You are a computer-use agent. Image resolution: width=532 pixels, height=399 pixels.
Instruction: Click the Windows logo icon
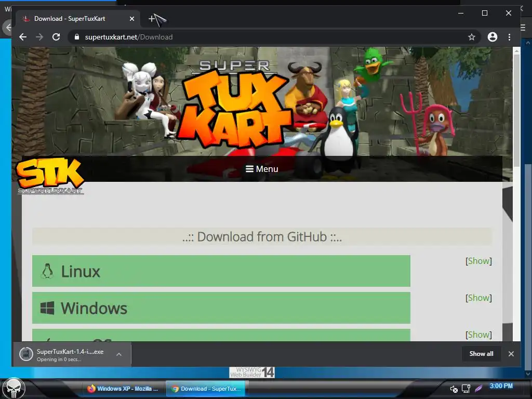click(x=47, y=308)
